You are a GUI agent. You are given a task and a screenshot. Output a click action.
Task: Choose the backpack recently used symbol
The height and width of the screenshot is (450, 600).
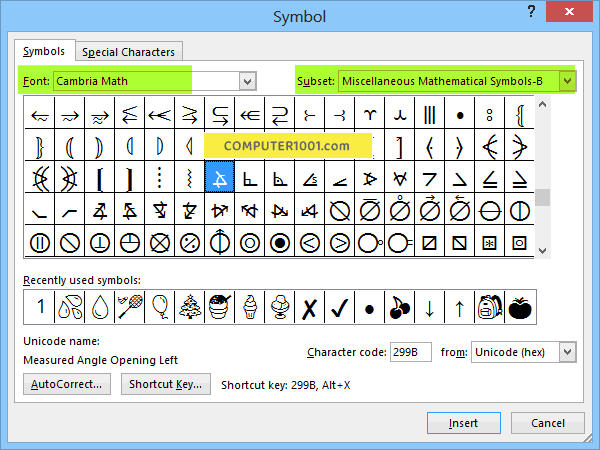489,307
